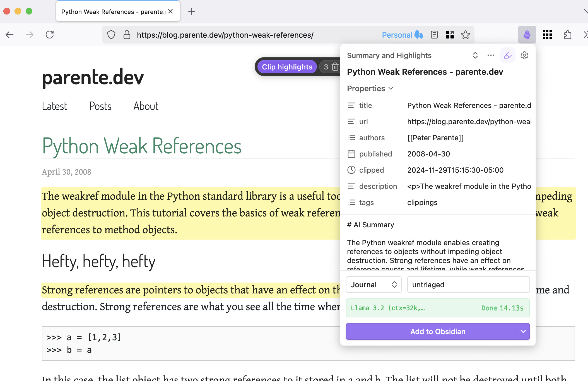Expand the Properties section chevron
This screenshot has width=588, height=381.
point(391,89)
